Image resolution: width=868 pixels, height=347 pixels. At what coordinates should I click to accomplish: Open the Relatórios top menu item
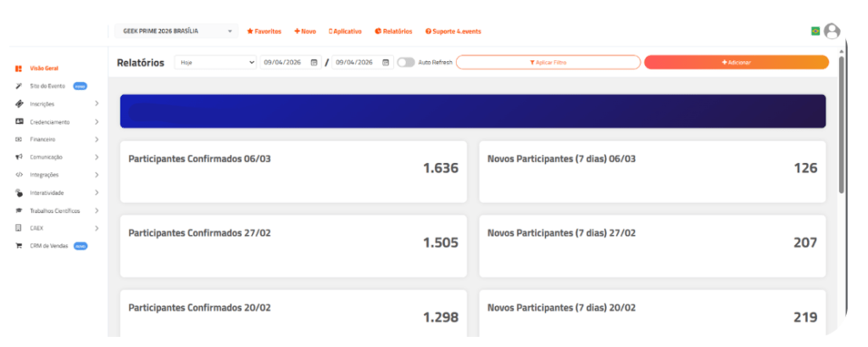[x=393, y=31]
